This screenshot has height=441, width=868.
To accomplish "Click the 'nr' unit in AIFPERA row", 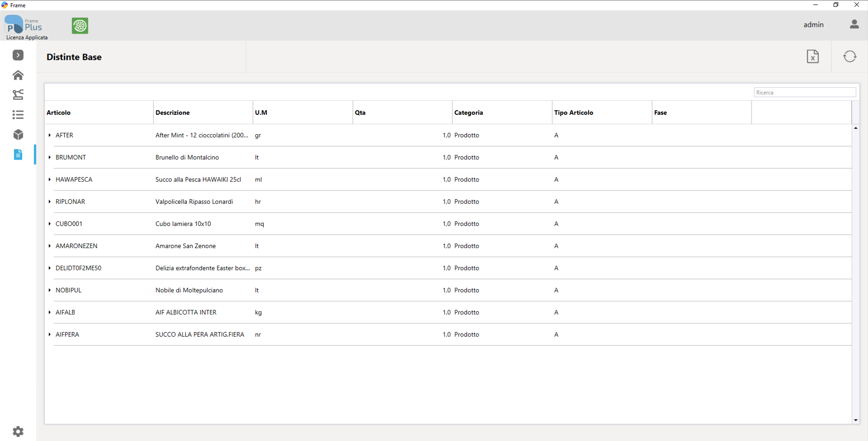I will [x=258, y=335].
